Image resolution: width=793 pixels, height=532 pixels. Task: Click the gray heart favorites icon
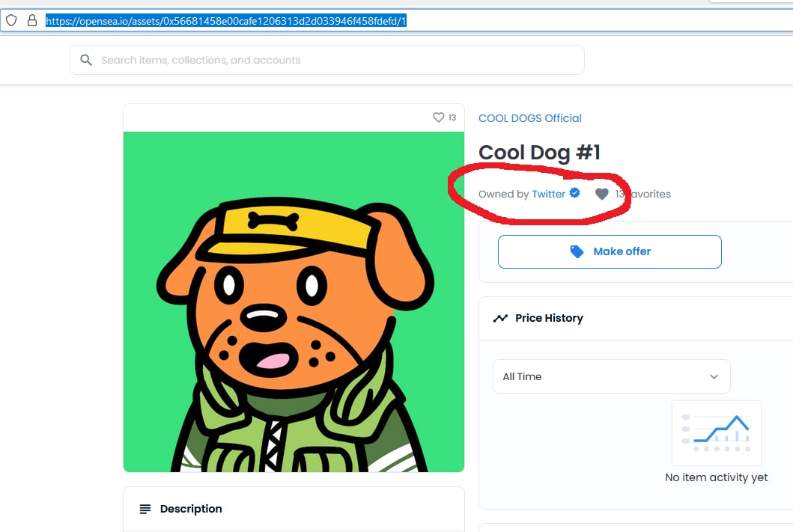click(602, 194)
